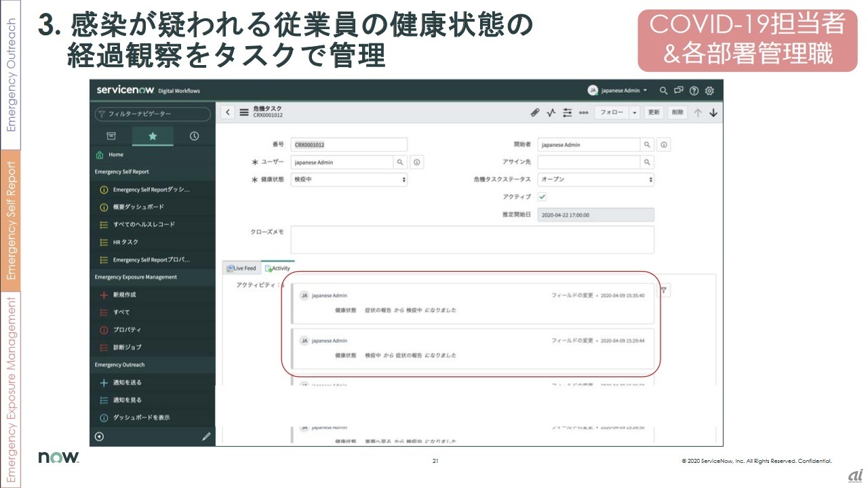Screen dimensions: 868x488
Task: Open the settings gear icon
Action: (x=709, y=91)
